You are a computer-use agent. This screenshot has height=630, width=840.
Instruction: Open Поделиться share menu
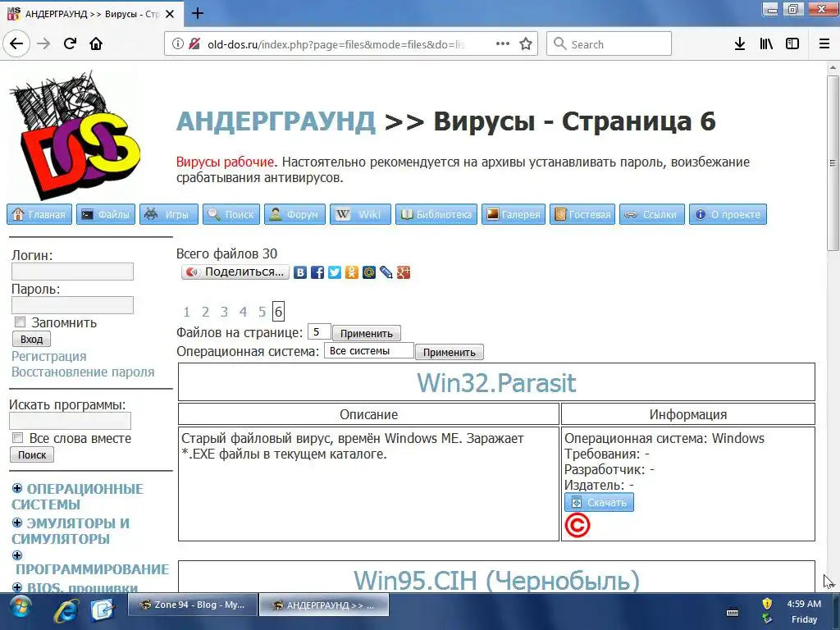[235, 272]
